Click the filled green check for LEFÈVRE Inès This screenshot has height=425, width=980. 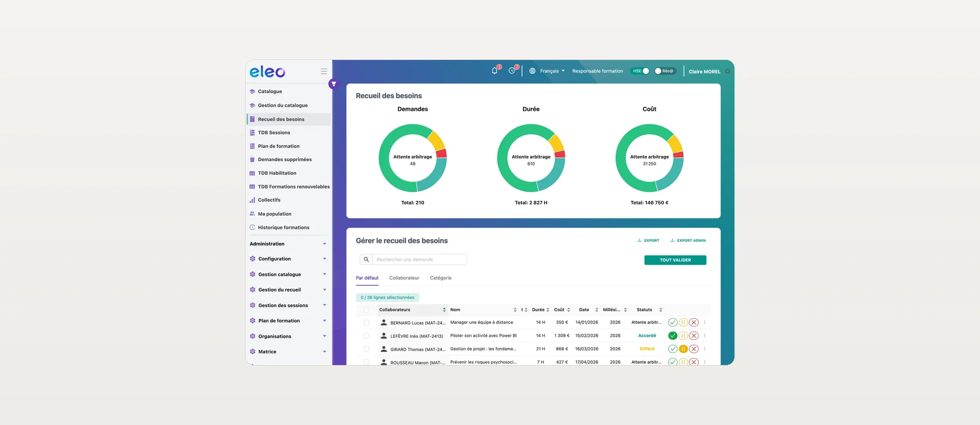(673, 336)
